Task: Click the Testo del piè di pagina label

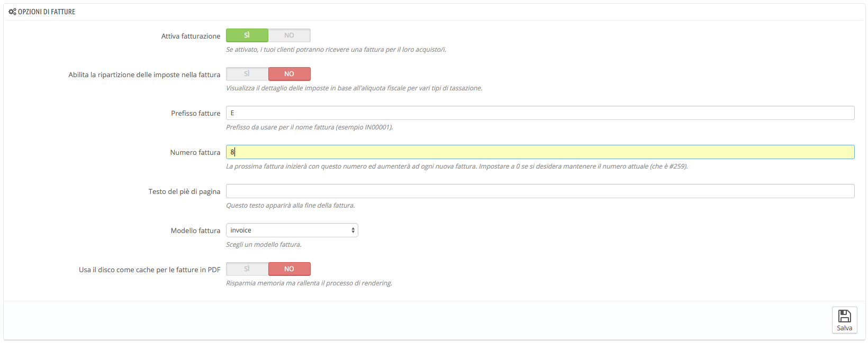Action: click(184, 191)
